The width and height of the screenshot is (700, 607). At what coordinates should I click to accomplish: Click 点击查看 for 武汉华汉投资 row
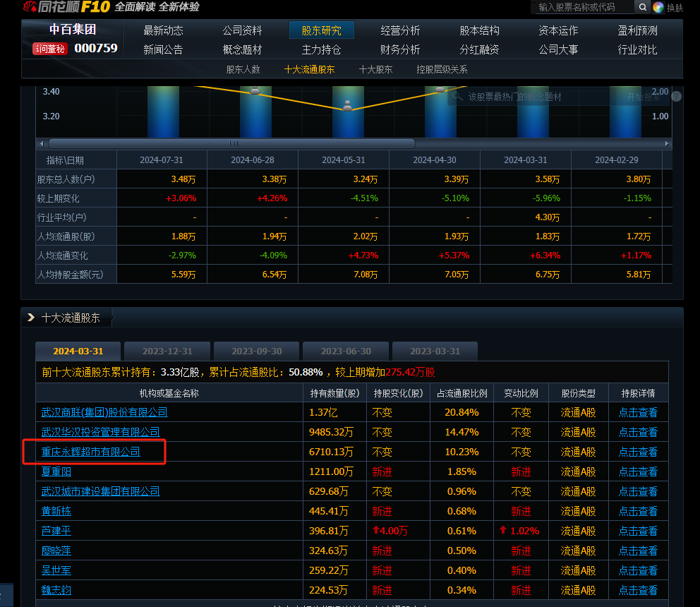[638, 432]
